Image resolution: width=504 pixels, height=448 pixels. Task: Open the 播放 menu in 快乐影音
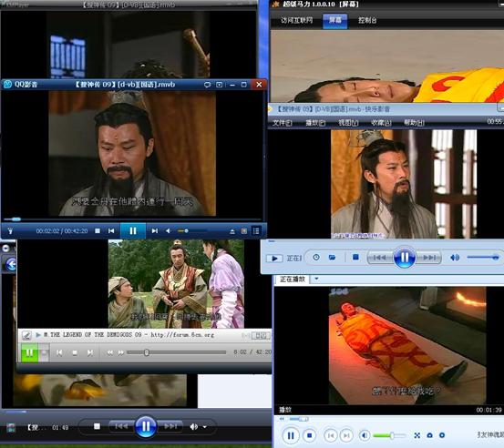pyautogui.click(x=315, y=123)
